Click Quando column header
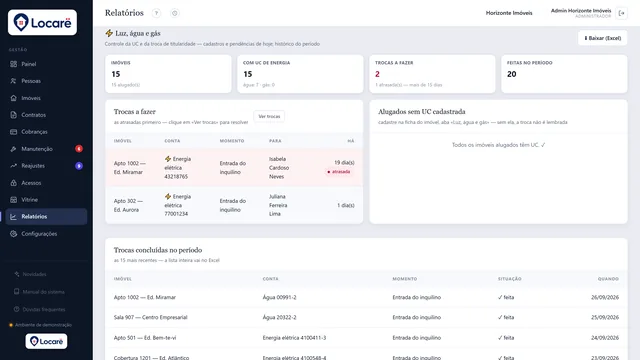Viewport: 640px width, 360px height. [608, 279]
